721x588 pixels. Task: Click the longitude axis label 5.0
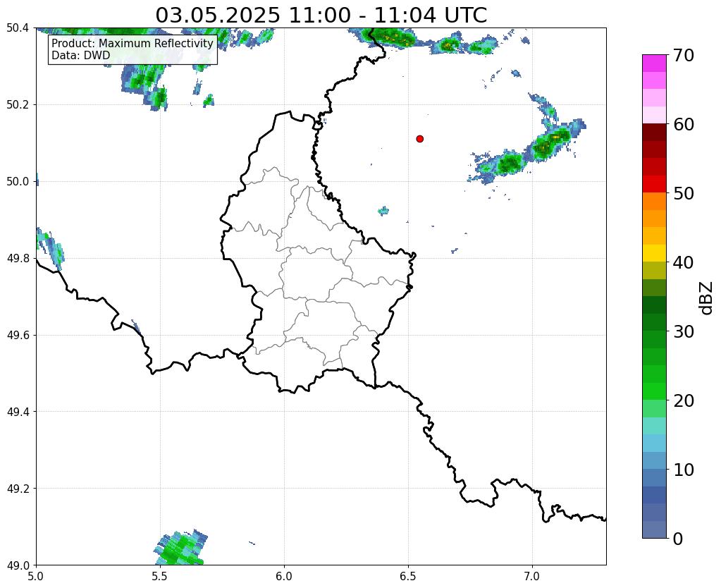pyautogui.click(x=36, y=576)
